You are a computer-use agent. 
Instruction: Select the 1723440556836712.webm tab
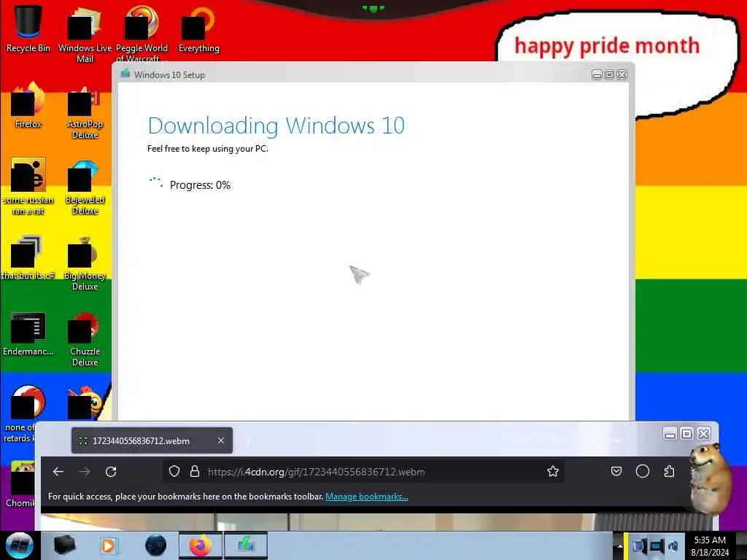coord(152,440)
